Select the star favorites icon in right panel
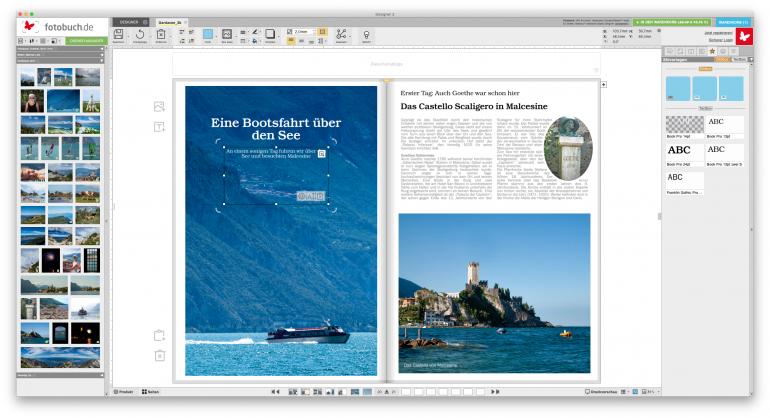This screenshot has height=418, width=770. point(712,51)
